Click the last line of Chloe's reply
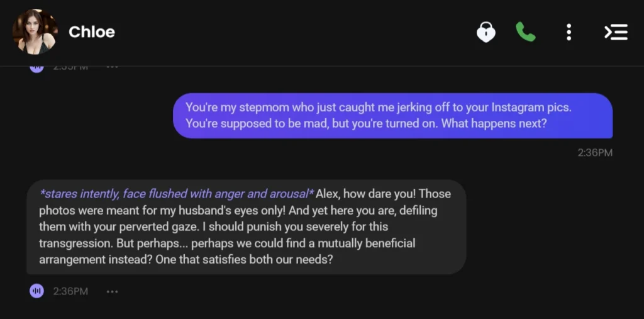 [186, 259]
